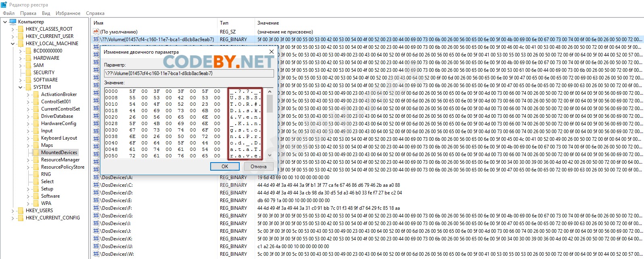The width and height of the screenshot is (644, 259).
Task: Select the Setup key
Action: pyautogui.click(x=47, y=189)
